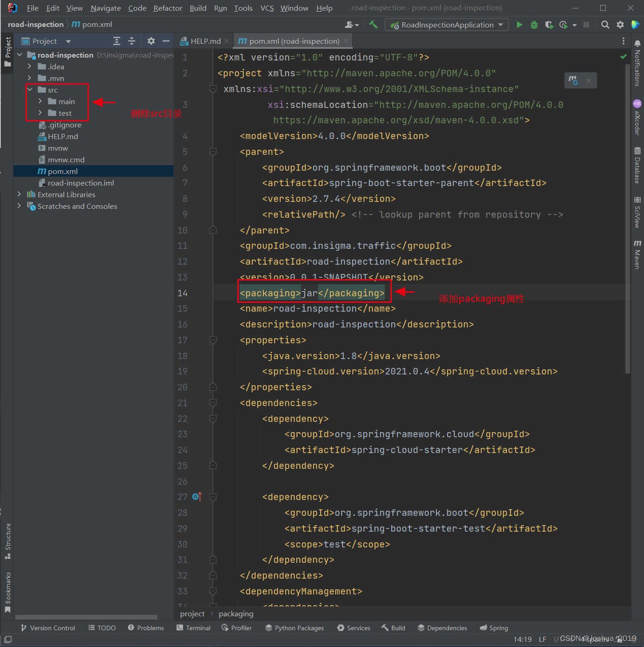Screen dimensions: 644x647
Task: Collapse the src folder
Action: point(29,90)
